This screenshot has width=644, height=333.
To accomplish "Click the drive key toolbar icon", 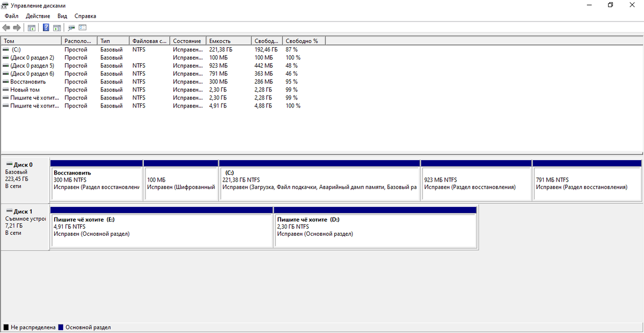I will tap(72, 27).
